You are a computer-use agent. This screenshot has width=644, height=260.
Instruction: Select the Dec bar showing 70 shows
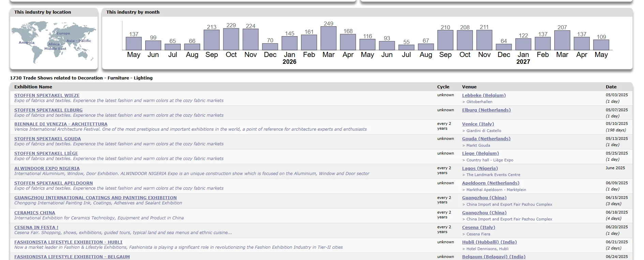270,47
